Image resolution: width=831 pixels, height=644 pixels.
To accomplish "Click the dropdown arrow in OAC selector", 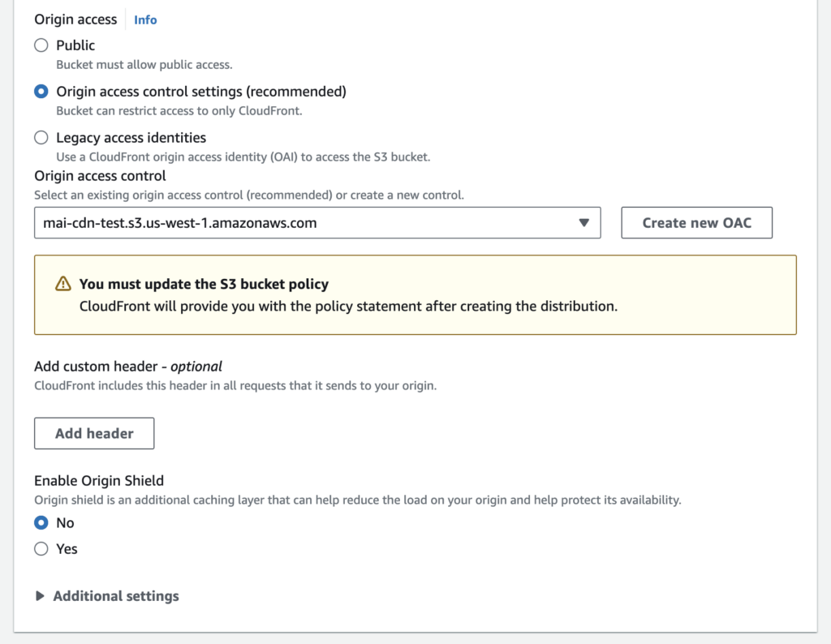I will tap(583, 223).
